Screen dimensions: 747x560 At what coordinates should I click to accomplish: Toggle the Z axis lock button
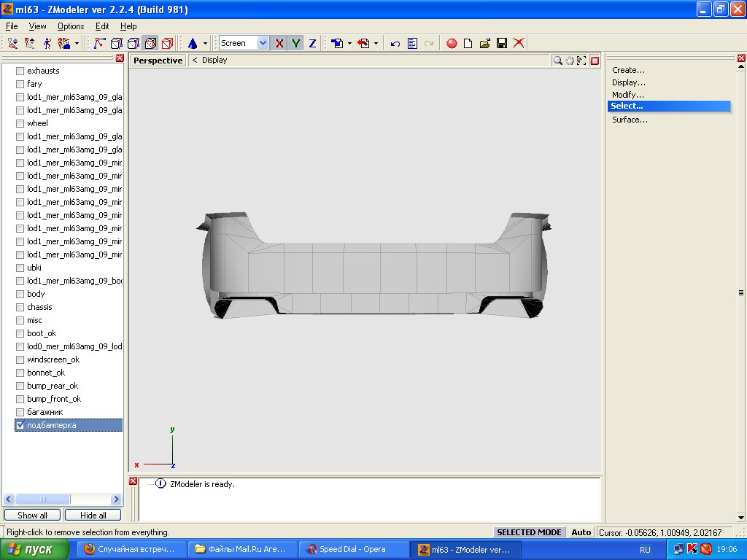click(312, 43)
